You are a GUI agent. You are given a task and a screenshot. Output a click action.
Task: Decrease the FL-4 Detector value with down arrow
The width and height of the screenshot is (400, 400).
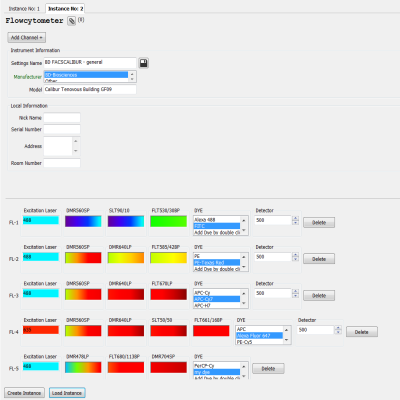click(338, 332)
